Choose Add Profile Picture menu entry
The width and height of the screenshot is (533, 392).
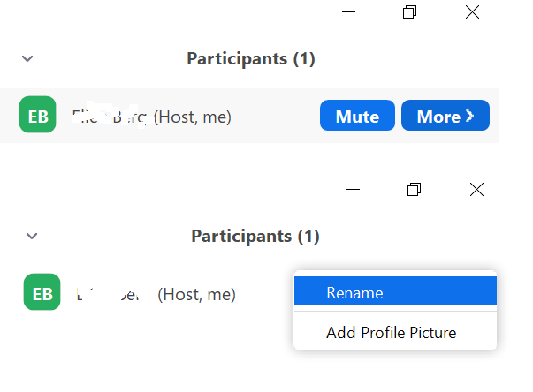pyautogui.click(x=395, y=332)
